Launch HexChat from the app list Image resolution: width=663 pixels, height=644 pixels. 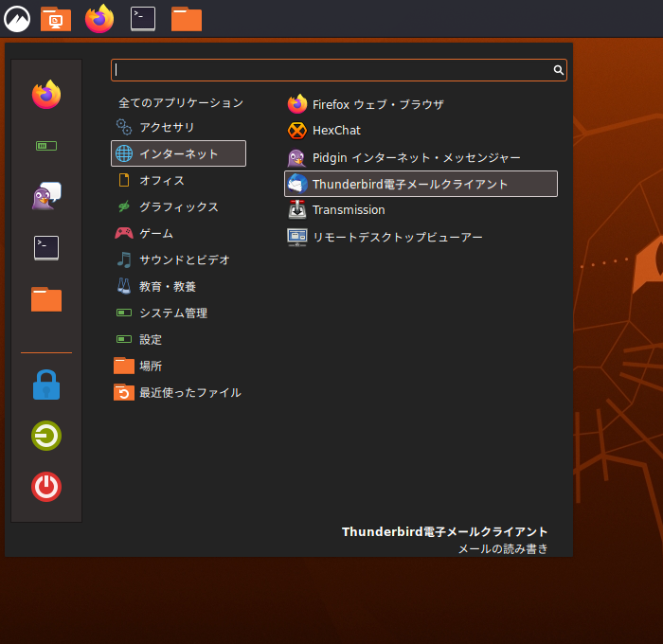[421, 131]
